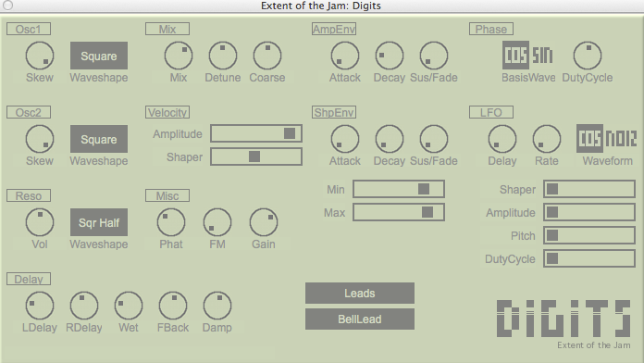Click the Delay section label
The width and height of the screenshot is (644, 363).
click(x=29, y=279)
